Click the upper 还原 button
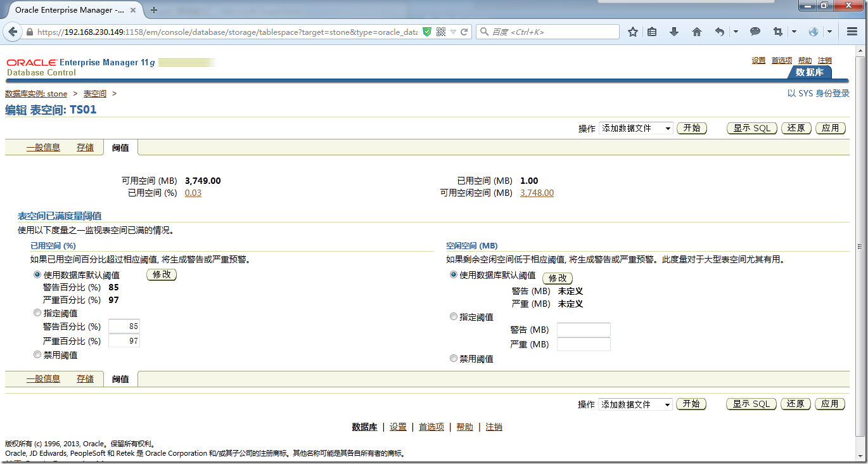 pos(796,128)
